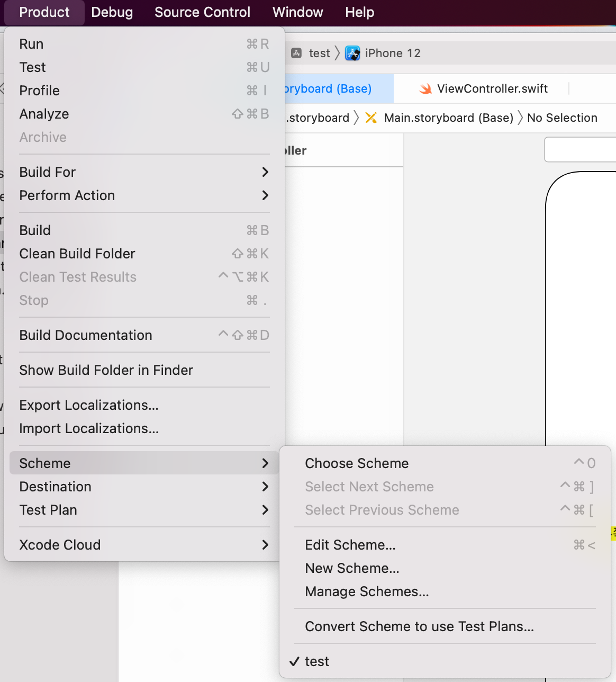Click No Selection in the jump bar
This screenshot has width=616, height=682.
pyautogui.click(x=562, y=118)
